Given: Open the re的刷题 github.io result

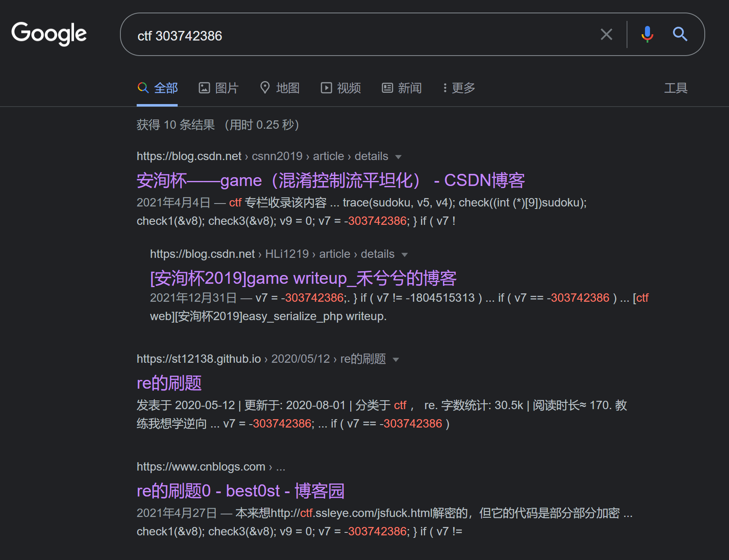Looking at the screenshot, I should pyautogui.click(x=169, y=383).
